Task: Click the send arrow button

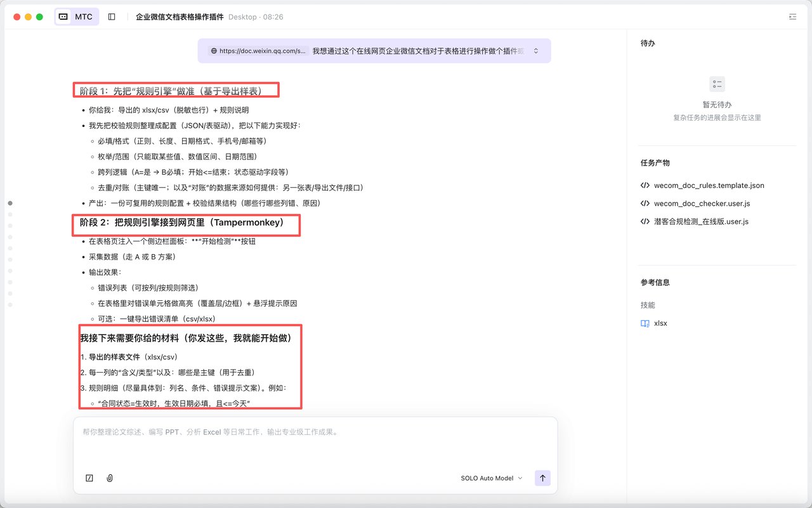Action: click(542, 478)
